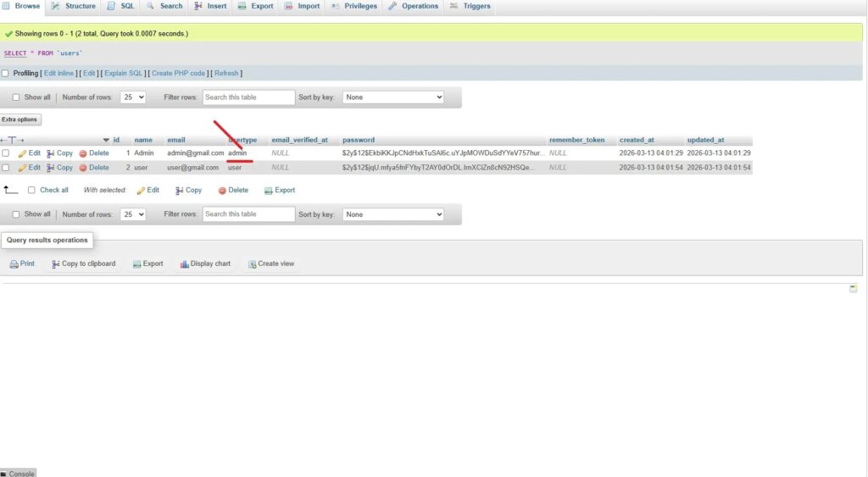
Task: Click the top Filter rows search field
Action: 248,97
